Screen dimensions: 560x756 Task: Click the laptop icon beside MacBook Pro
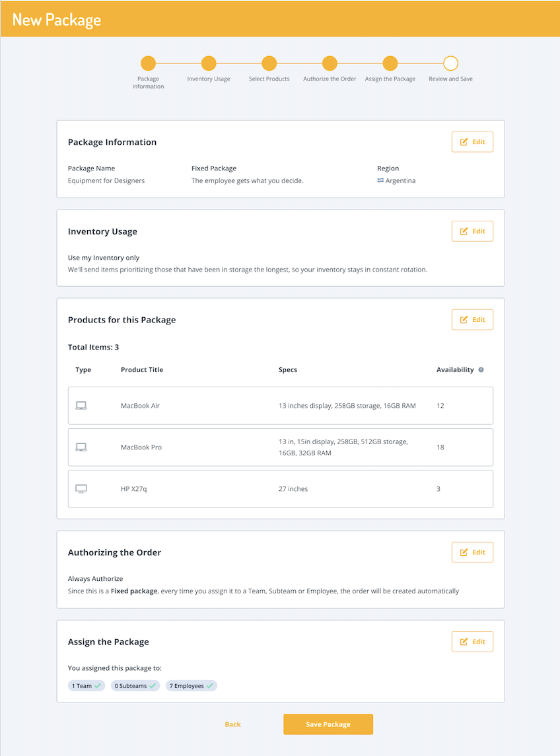(81, 447)
